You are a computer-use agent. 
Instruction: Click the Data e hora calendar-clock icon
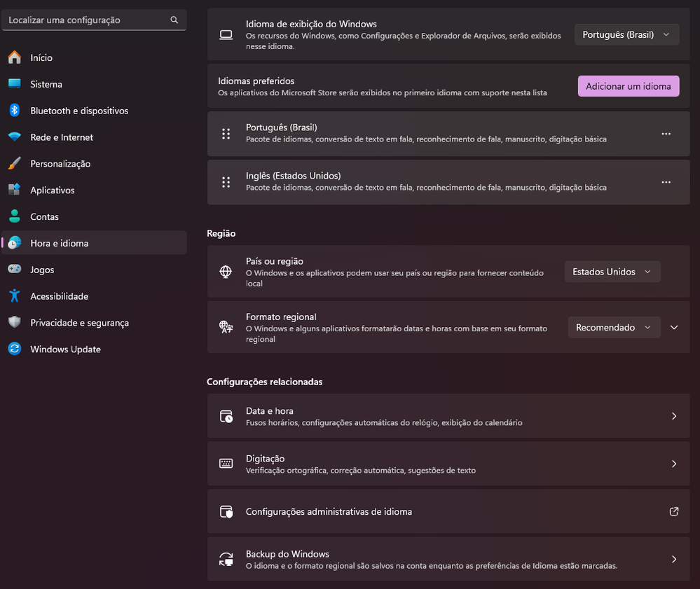[226, 416]
